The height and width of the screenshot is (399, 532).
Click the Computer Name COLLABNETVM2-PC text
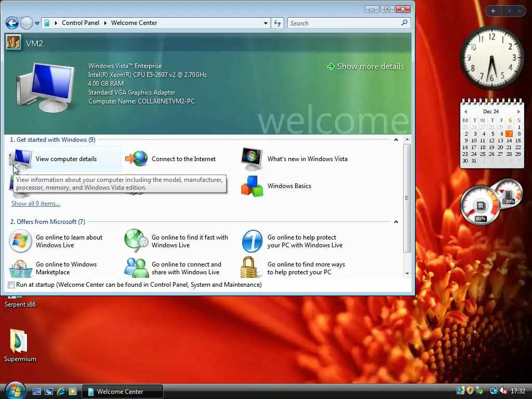(x=141, y=101)
